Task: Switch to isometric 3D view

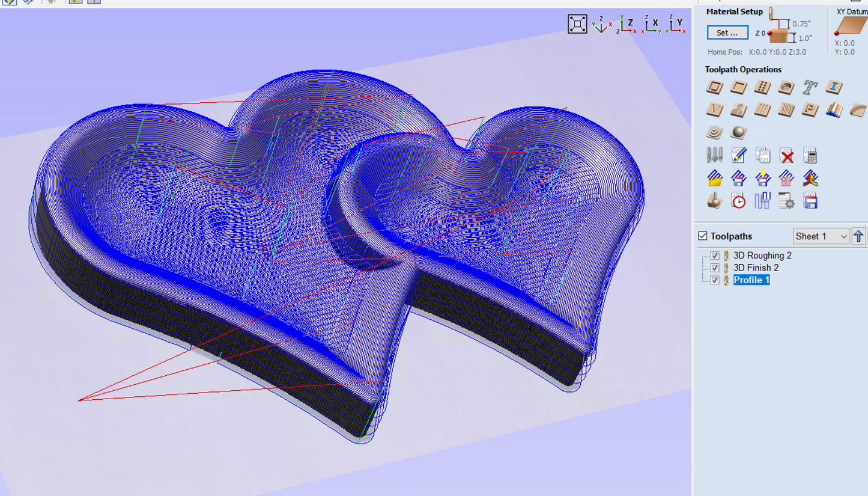Action: pyautogui.click(x=601, y=25)
